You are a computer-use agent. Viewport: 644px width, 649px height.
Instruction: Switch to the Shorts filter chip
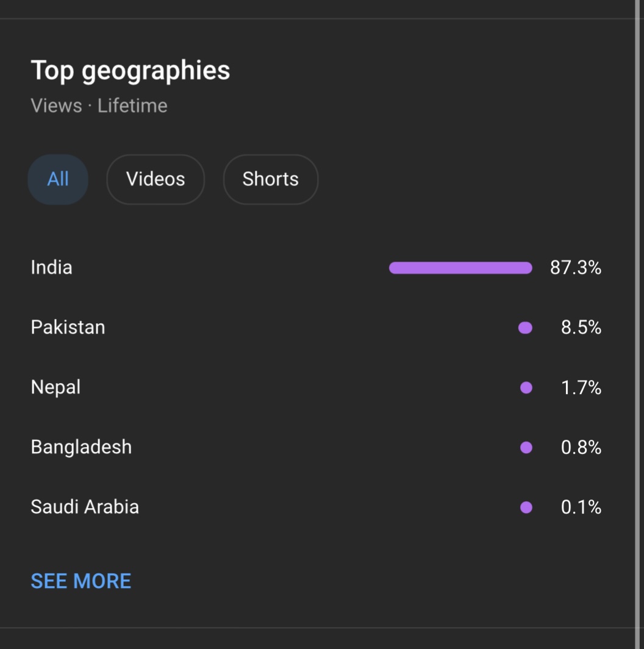(271, 179)
